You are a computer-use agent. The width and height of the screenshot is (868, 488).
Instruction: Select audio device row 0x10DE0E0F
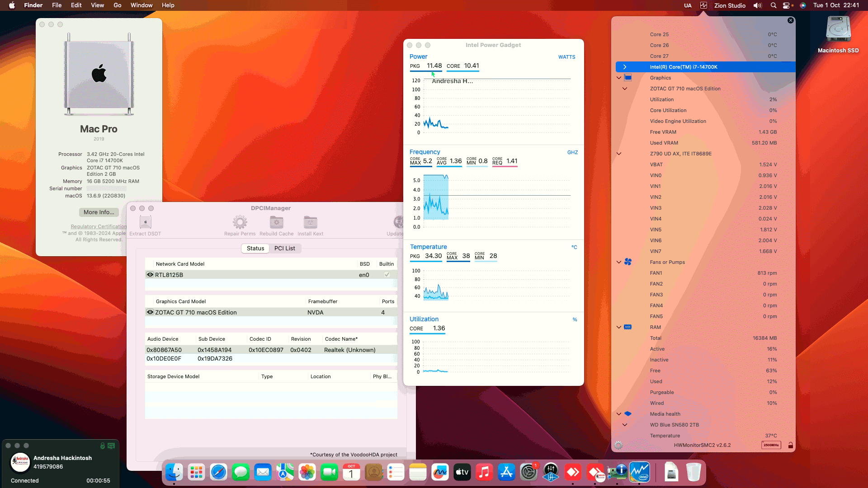[x=271, y=358]
